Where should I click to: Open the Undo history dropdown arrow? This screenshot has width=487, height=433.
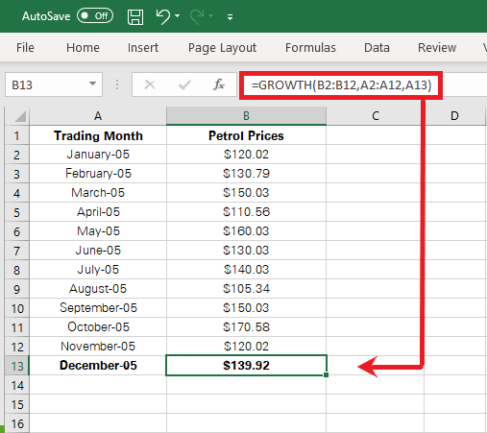click(x=177, y=16)
